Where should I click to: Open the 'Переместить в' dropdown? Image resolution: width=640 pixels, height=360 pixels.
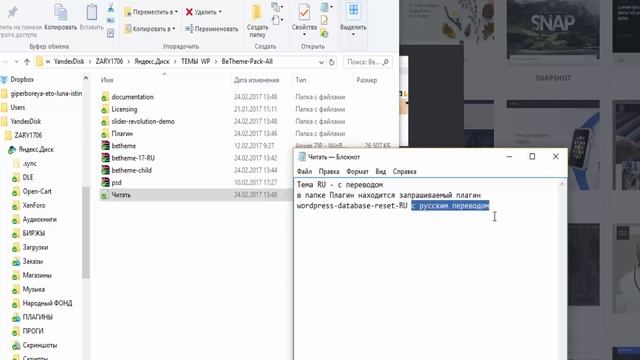(x=151, y=12)
